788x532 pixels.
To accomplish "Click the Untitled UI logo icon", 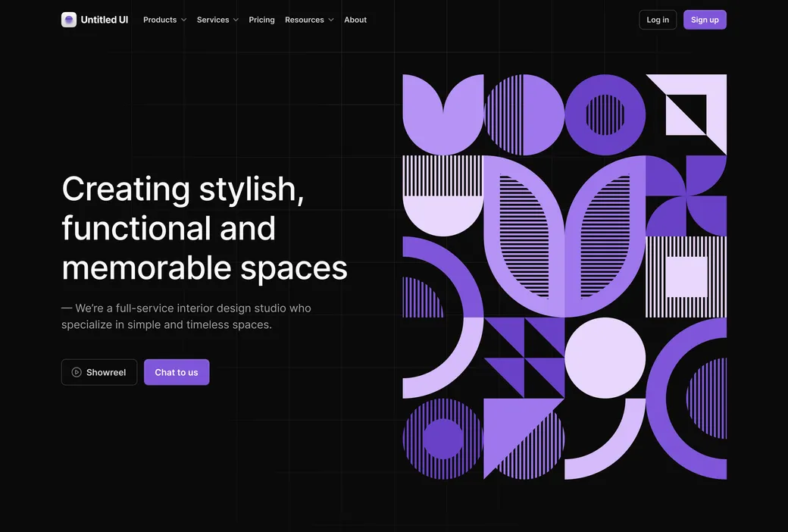I will tap(69, 19).
